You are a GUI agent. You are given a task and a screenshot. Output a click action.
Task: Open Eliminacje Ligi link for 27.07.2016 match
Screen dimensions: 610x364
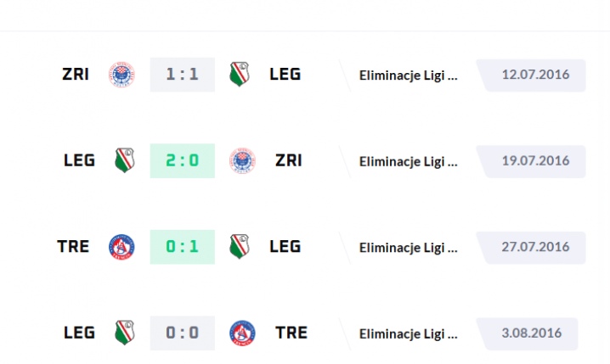(408, 248)
